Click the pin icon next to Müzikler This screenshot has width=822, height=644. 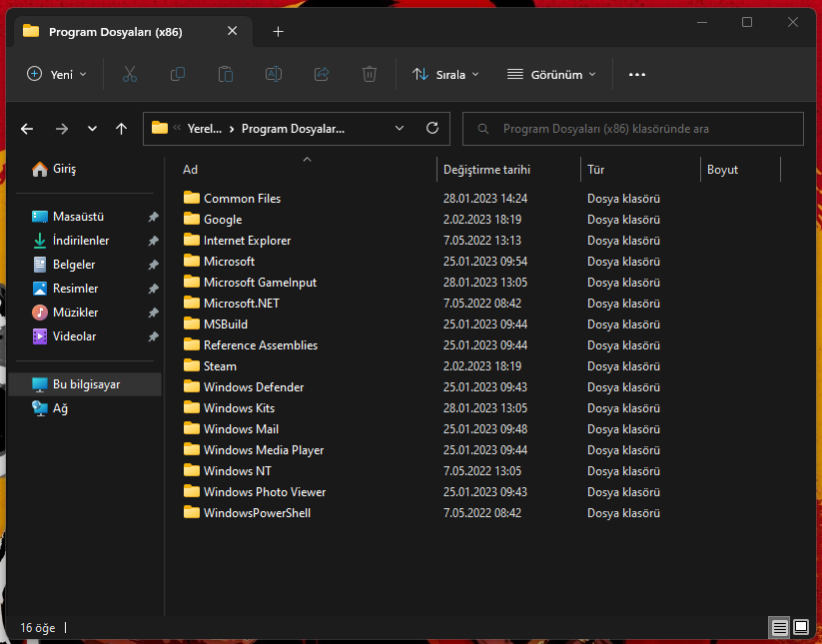pyautogui.click(x=153, y=313)
